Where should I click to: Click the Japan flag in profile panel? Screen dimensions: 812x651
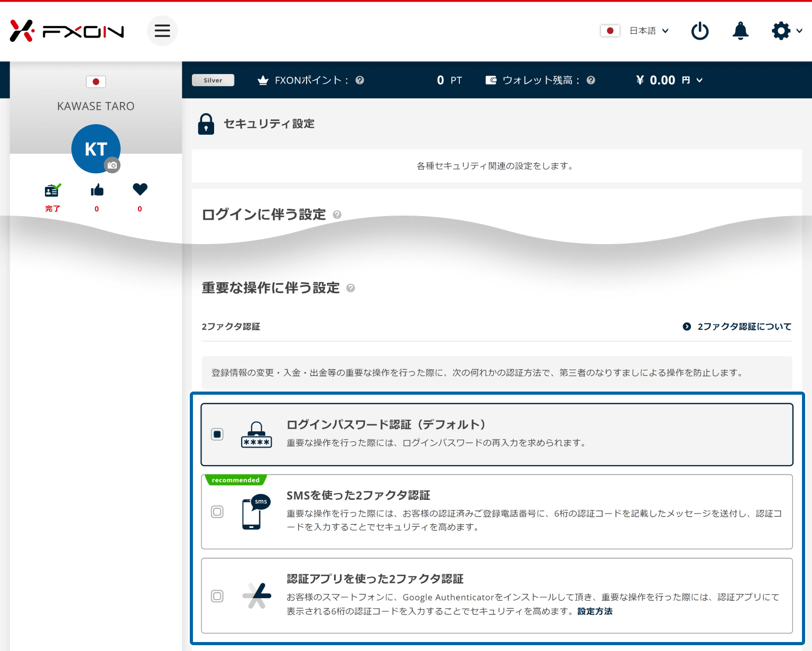click(x=96, y=82)
